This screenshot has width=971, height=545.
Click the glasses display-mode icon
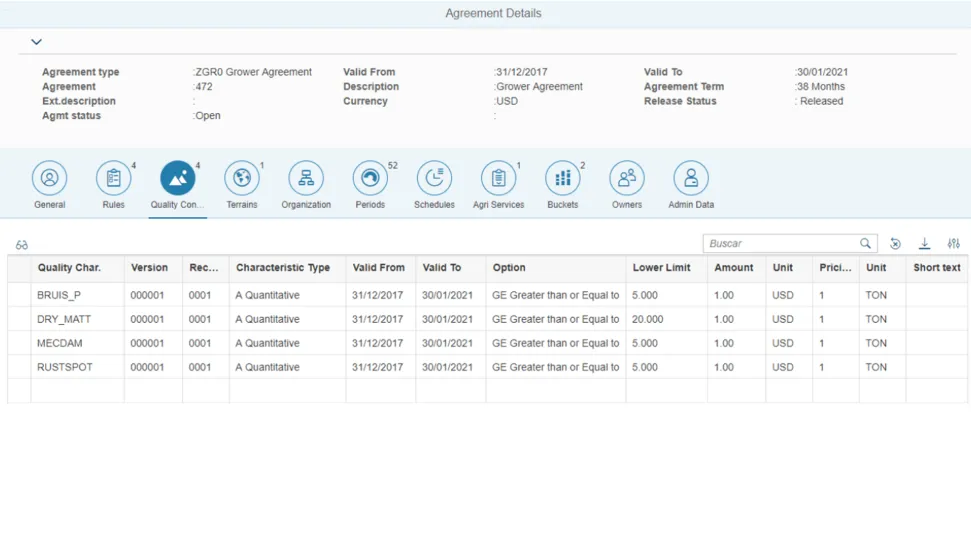pyautogui.click(x=22, y=245)
